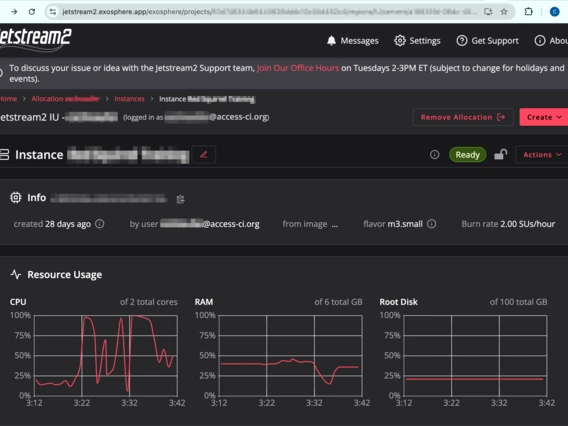Viewport: 568px width, 426px height.
Task: Toggle the instance lock icon
Action: coord(500,155)
